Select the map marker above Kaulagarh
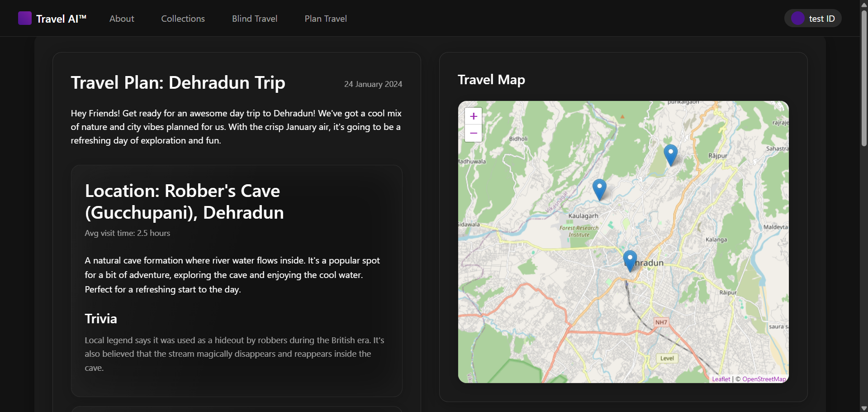This screenshot has height=412, width=868. click(x=599, y=189)
